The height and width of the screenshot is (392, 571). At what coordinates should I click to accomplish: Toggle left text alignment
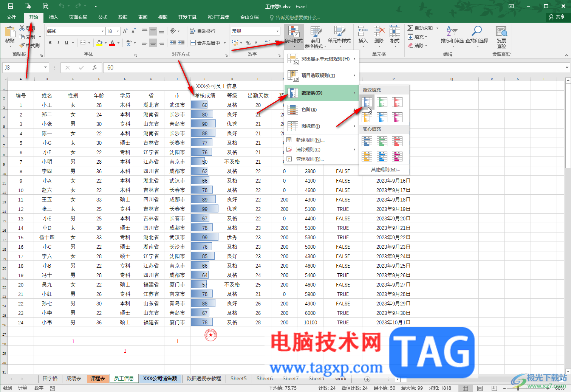tap(145, 43)
